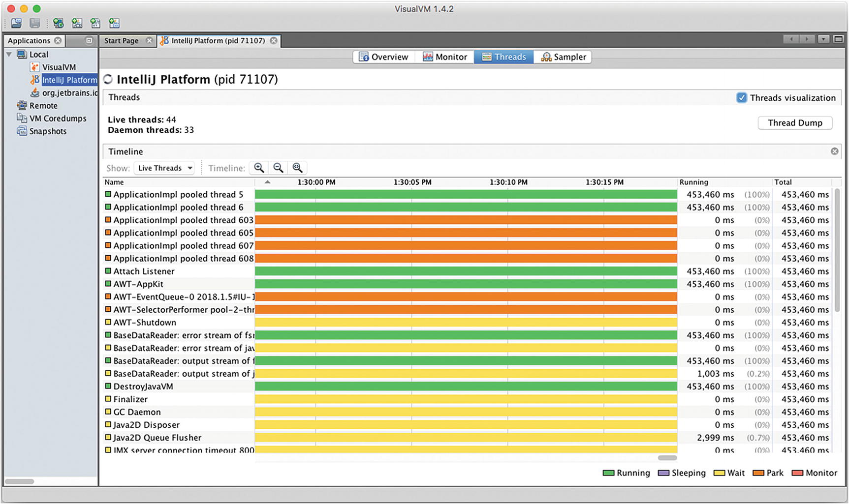Screen dimensions: 849x504
Task: Close the Timeline section
Action: [834, 151]
